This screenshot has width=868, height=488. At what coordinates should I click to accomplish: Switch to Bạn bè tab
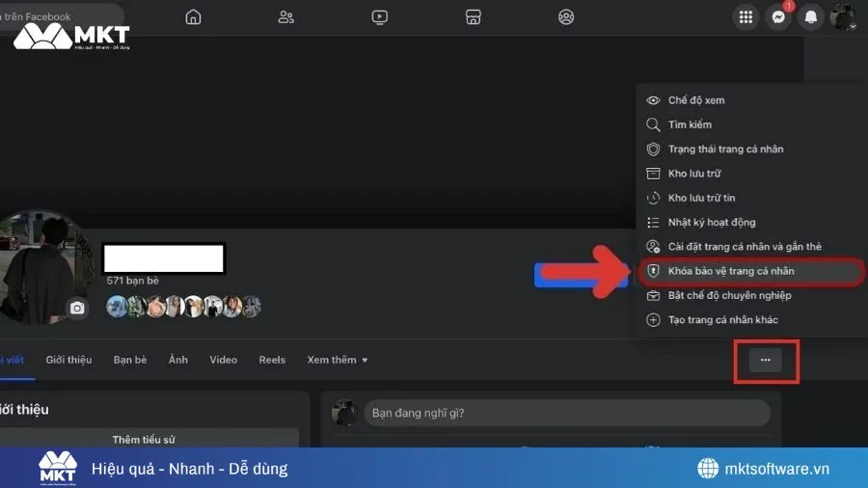[x=130, y=360]
